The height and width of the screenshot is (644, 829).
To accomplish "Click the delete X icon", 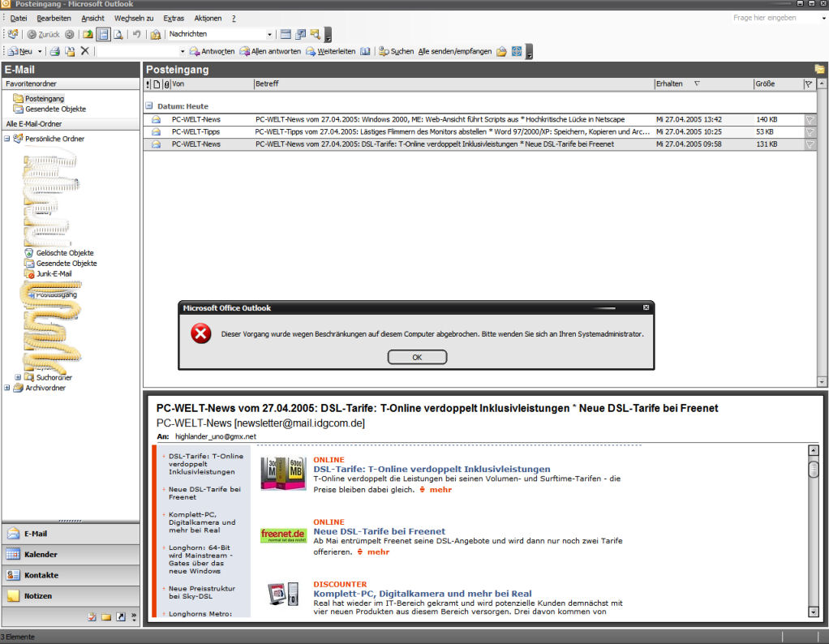I will click(x=84, y=51).
